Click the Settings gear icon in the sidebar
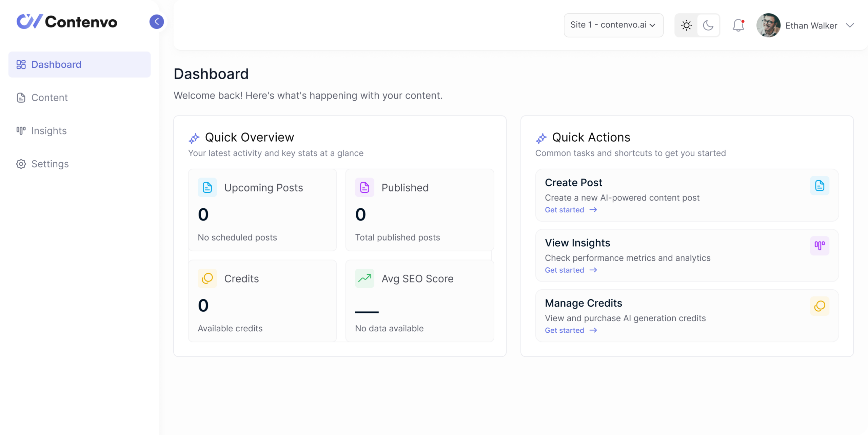The height and width of the screenshot is (435, 868). click(x=21, y=164)
